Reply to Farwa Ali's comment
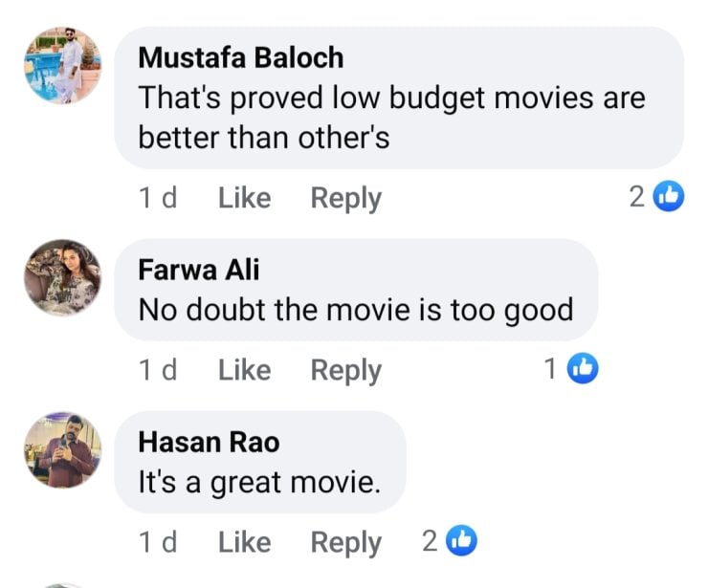Viewport: 708px width, 588px height. point(345,370)
